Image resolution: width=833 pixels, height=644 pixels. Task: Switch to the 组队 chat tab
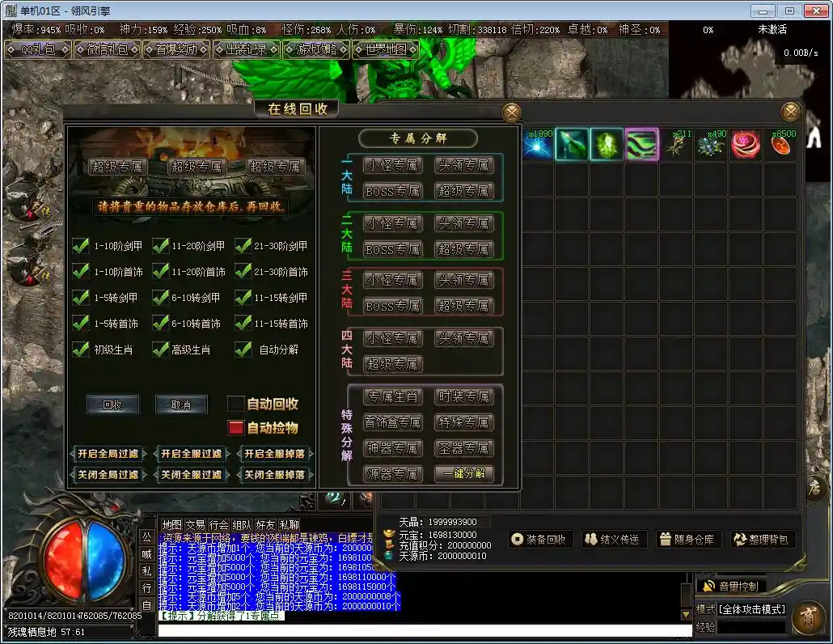pos(242,525)
